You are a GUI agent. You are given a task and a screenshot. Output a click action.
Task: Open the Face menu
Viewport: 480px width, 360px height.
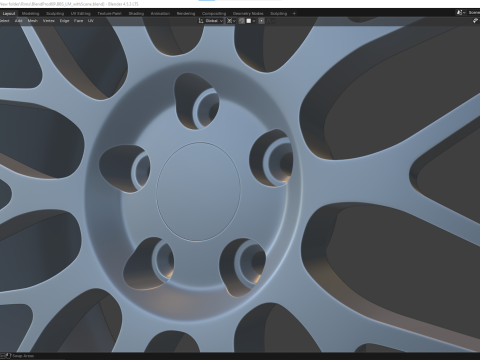pyautogui.click(x=78, y=21)
